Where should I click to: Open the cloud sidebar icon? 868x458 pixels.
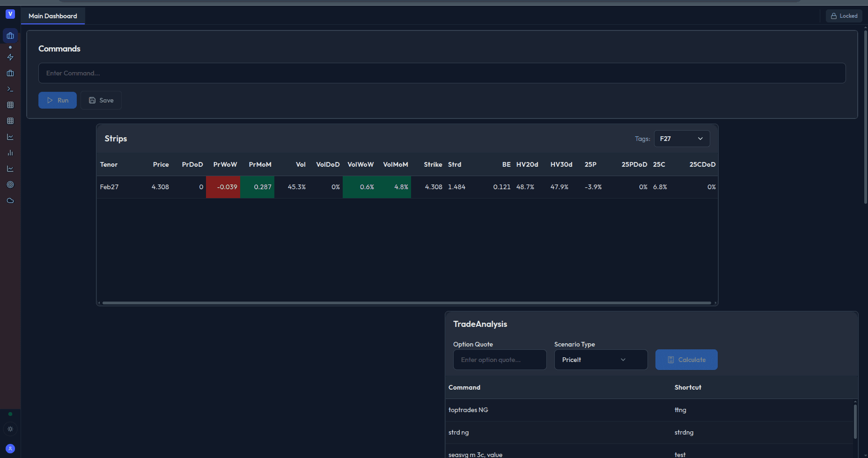click(x=10, y=200)
